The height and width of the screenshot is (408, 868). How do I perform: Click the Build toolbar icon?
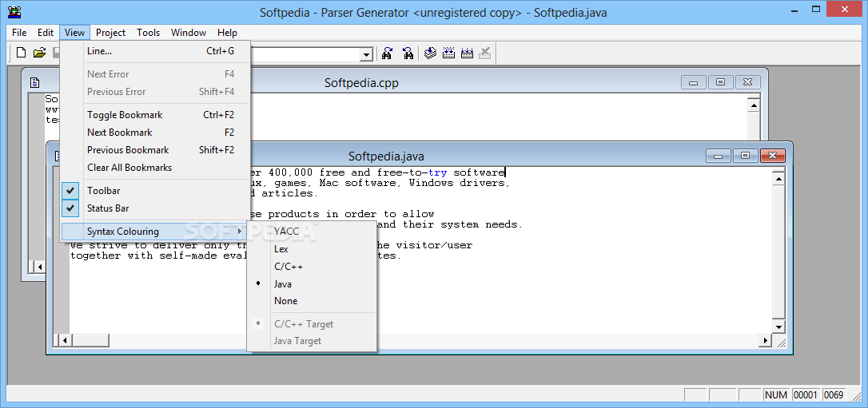click(x=449, y=53)
